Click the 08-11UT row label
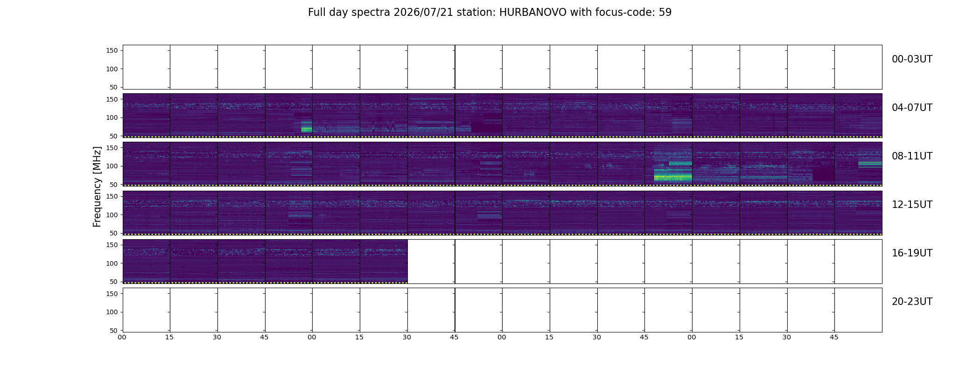 [912, 156]
